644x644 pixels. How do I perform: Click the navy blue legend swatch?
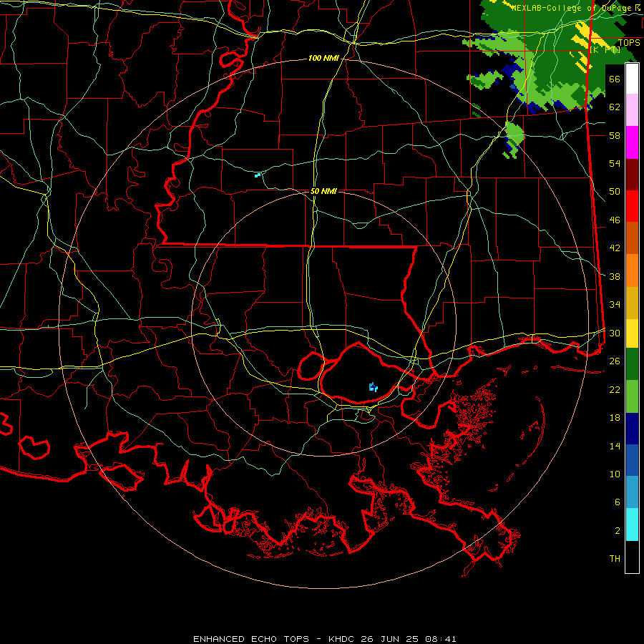tap(632, 429)
